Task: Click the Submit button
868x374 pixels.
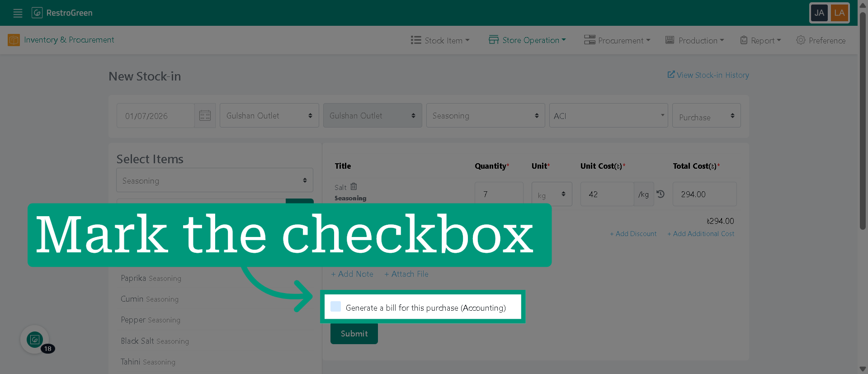Action: click(354, 334)
